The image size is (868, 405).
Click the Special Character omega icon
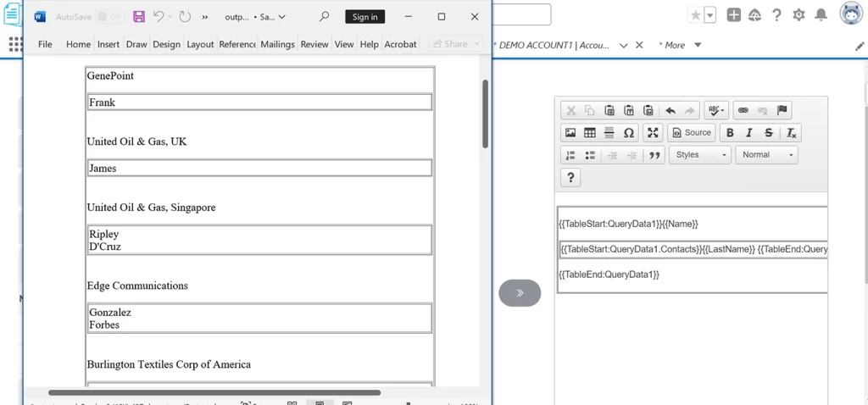point(628,133)
